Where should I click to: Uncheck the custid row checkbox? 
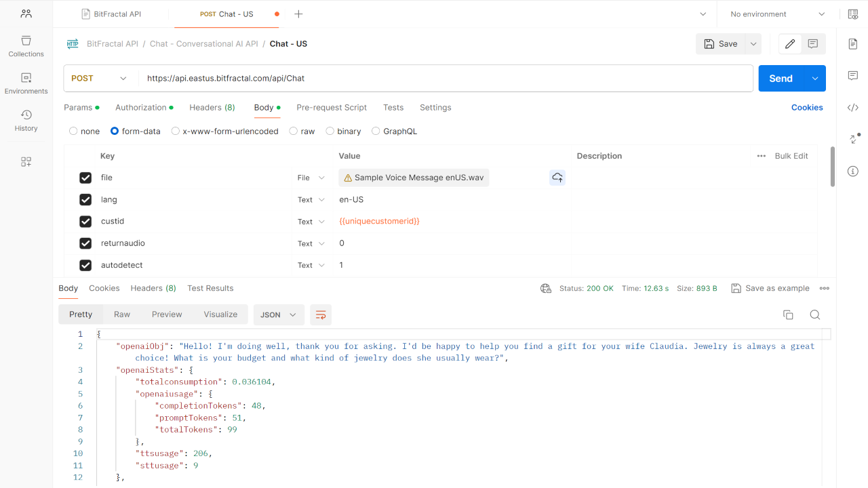point(85,221)
